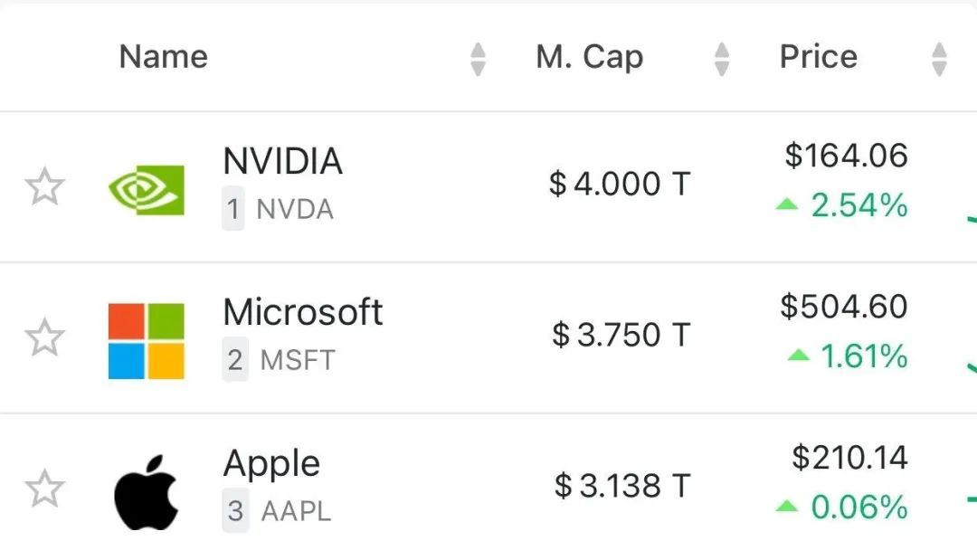Click the AAPL ticker symbol
977x560 pixels.
[x=297, y=511]
